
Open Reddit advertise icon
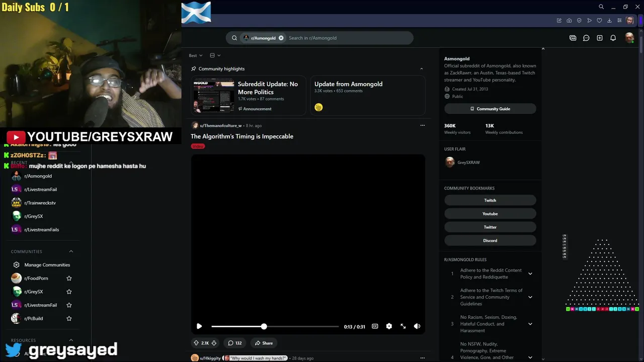click(x=573, y=38)
